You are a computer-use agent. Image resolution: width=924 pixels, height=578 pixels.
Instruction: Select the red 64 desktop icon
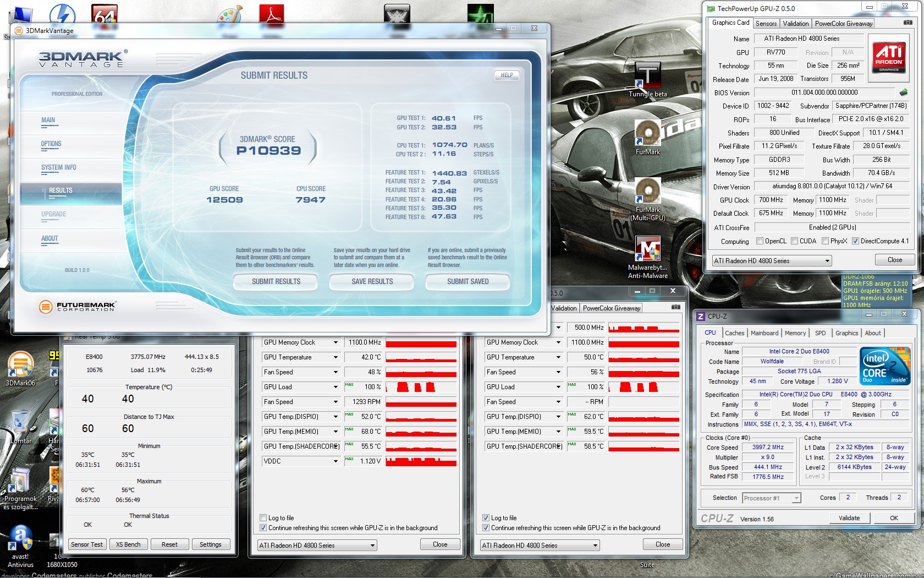(105, 15)
